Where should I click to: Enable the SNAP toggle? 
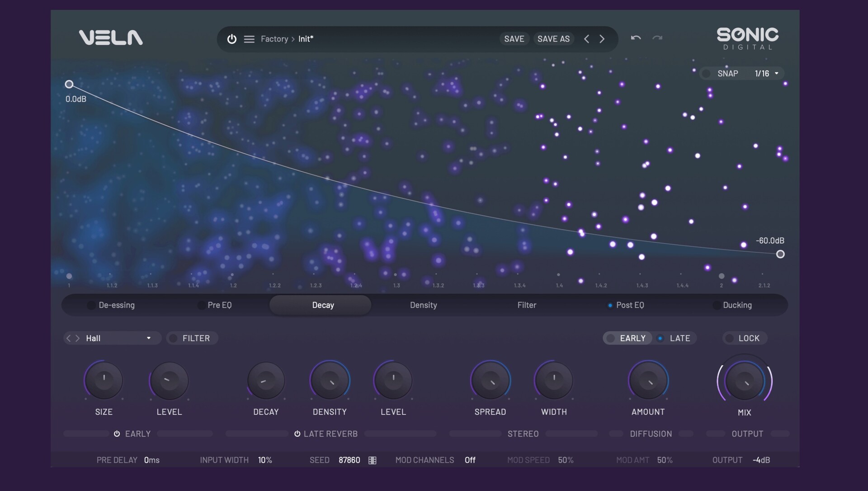click(x=706, y=73)
